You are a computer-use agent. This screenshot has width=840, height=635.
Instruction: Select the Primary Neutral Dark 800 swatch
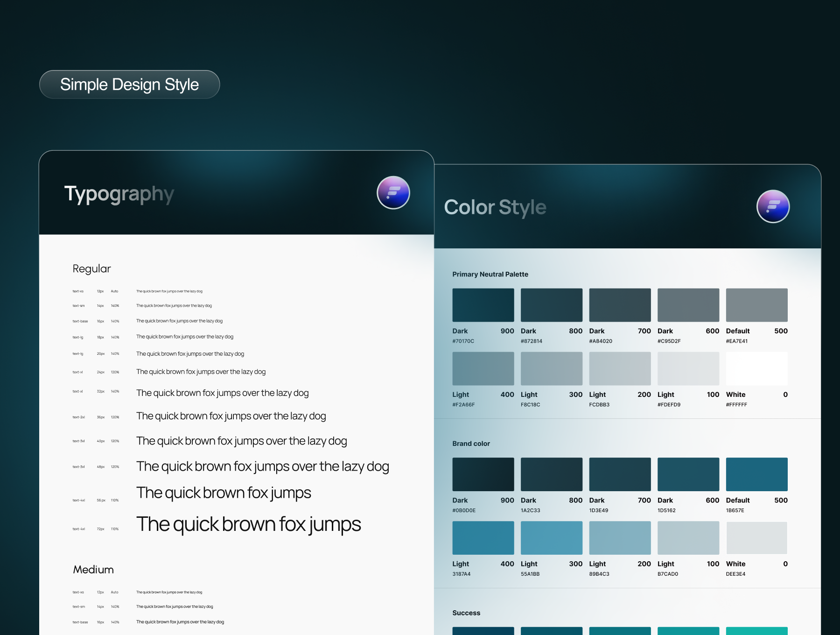point(551,305)
